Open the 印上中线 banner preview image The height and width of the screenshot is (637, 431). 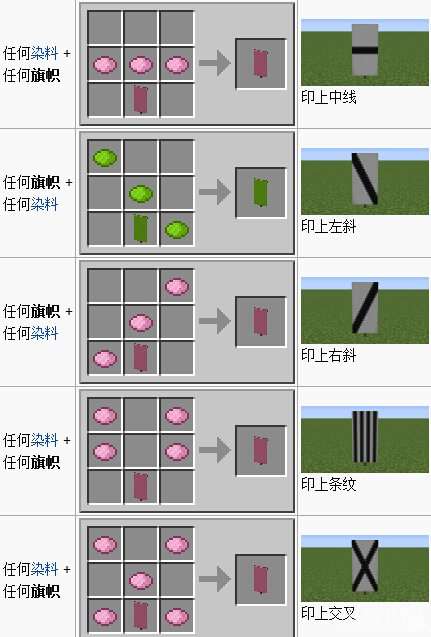point(365,52)
